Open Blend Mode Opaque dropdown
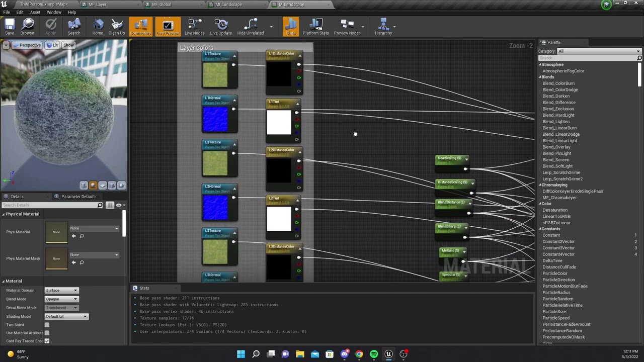This screenshot has height=362, width=644. pyautogui.click(x=61, y=299)
